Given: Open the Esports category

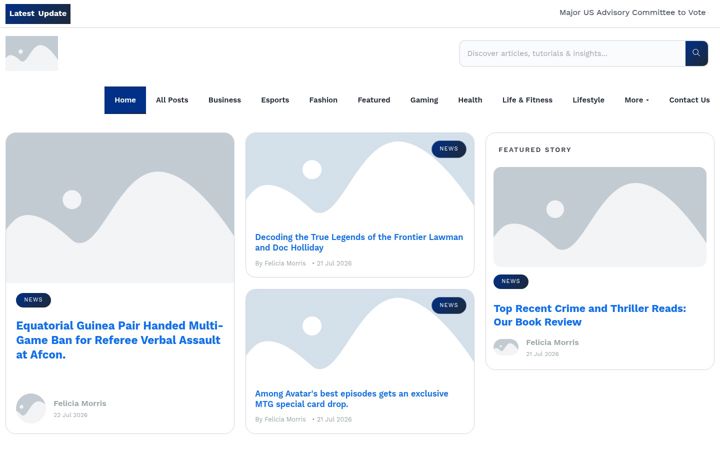Looking at the screenshot, I should click(275, 100).
